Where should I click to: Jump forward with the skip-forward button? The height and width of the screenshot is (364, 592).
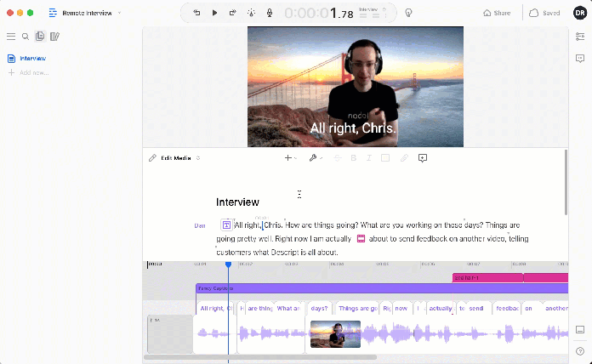232,13
